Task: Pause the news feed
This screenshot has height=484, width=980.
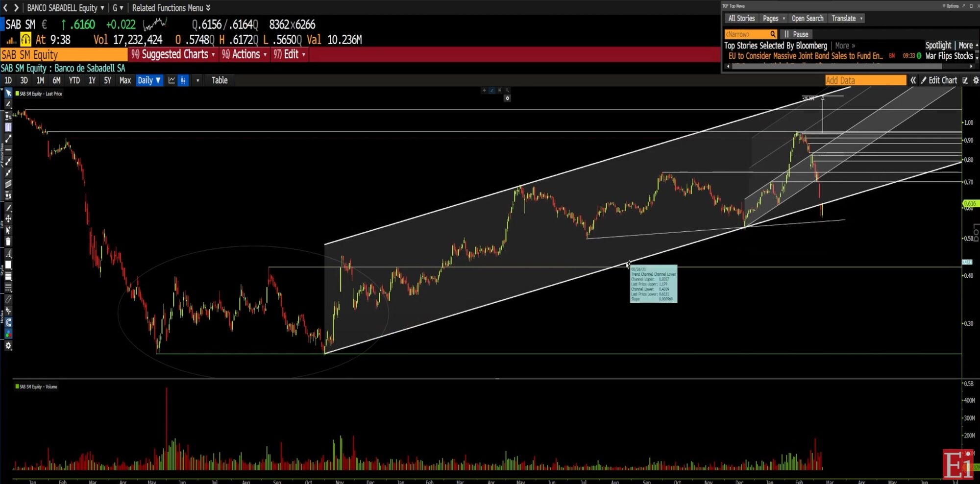Action: click(796, 34)
